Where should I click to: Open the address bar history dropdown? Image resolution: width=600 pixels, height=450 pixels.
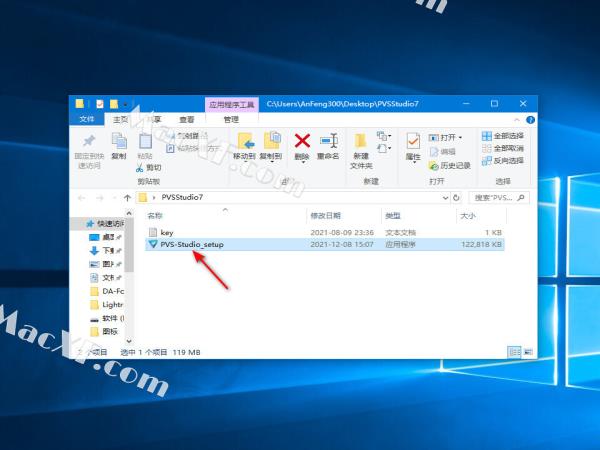click(445, 198)
